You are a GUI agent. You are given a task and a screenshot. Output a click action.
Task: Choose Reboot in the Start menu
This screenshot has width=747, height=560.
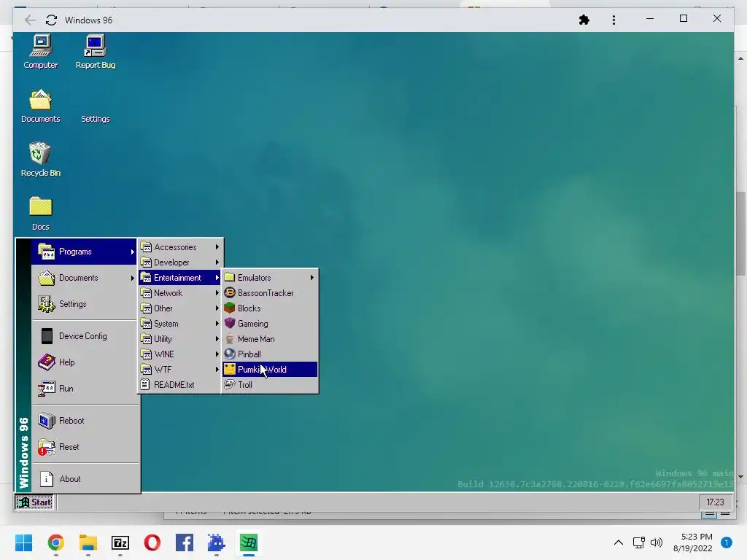(x=85, y=421)
